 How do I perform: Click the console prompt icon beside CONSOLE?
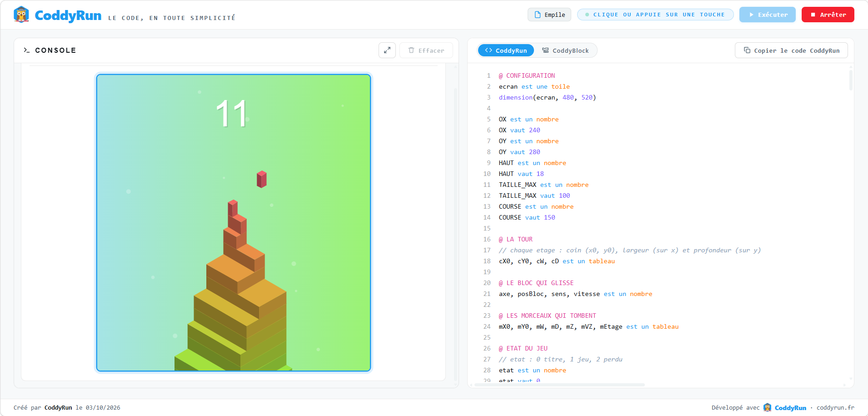tap(27, 50)
